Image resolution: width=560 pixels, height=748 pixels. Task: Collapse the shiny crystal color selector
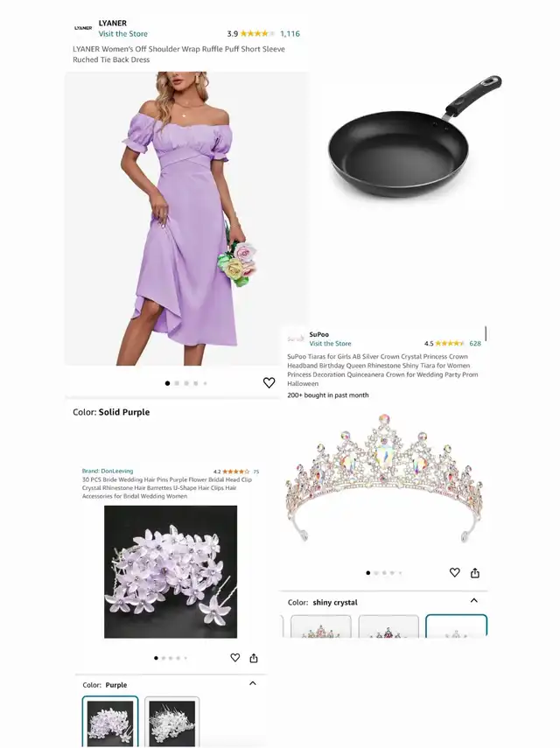tap(473, 601)
